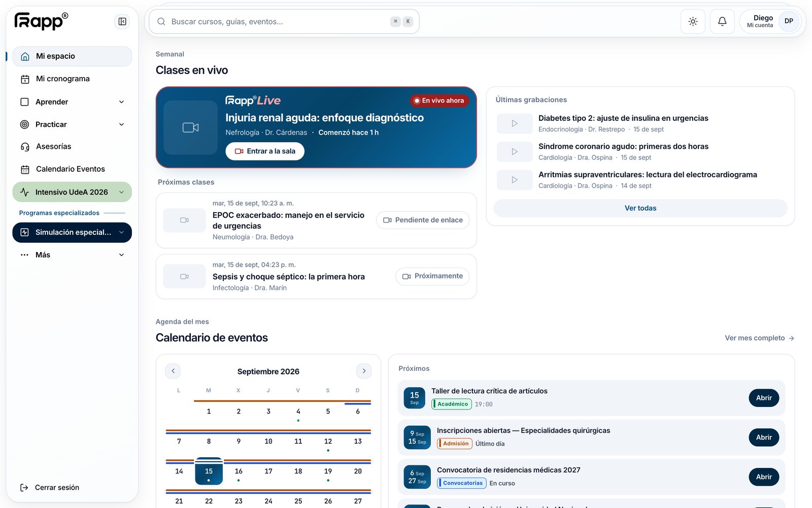Click the Convocatorias tag
Viewport: 812px width, 508px height.
coord(462,483)
